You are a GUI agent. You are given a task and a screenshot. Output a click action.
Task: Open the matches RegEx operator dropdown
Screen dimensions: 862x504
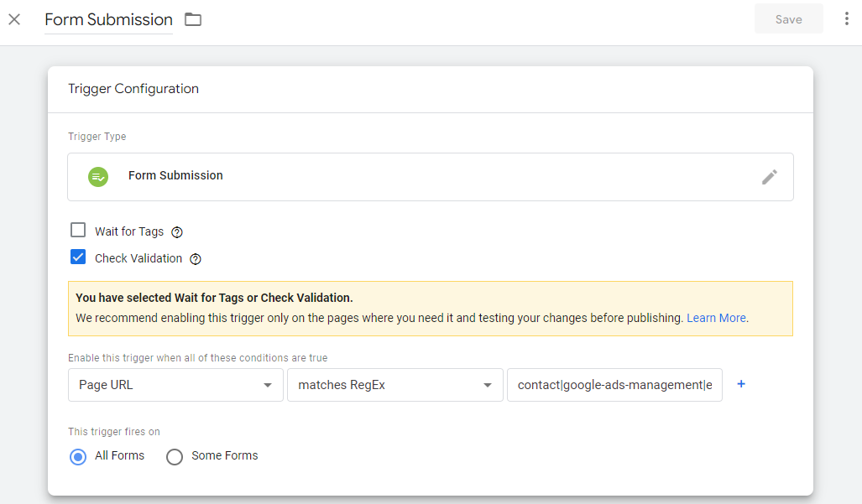click(x=395, y=385)
